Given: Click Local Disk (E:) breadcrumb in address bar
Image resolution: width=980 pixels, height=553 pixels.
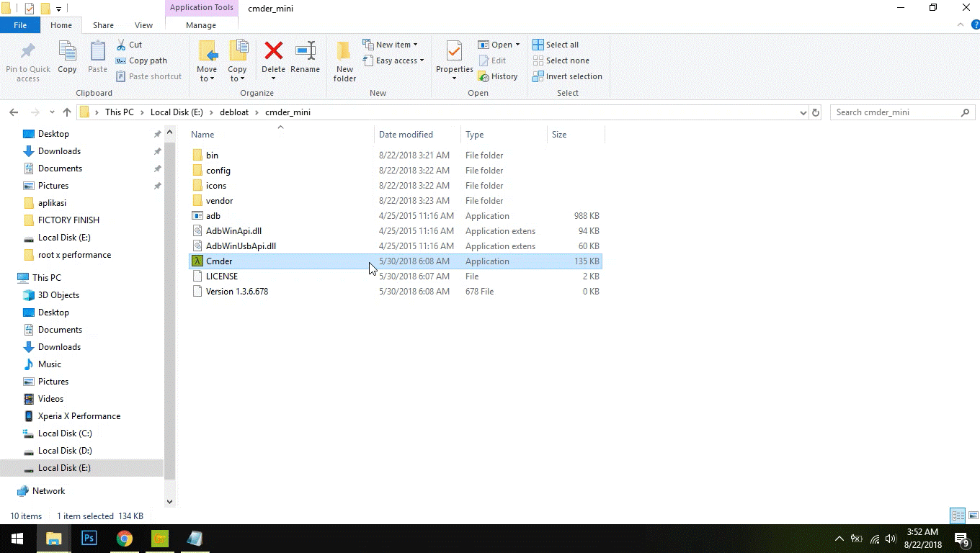Looking at the screenshot, I should [177, 112].
